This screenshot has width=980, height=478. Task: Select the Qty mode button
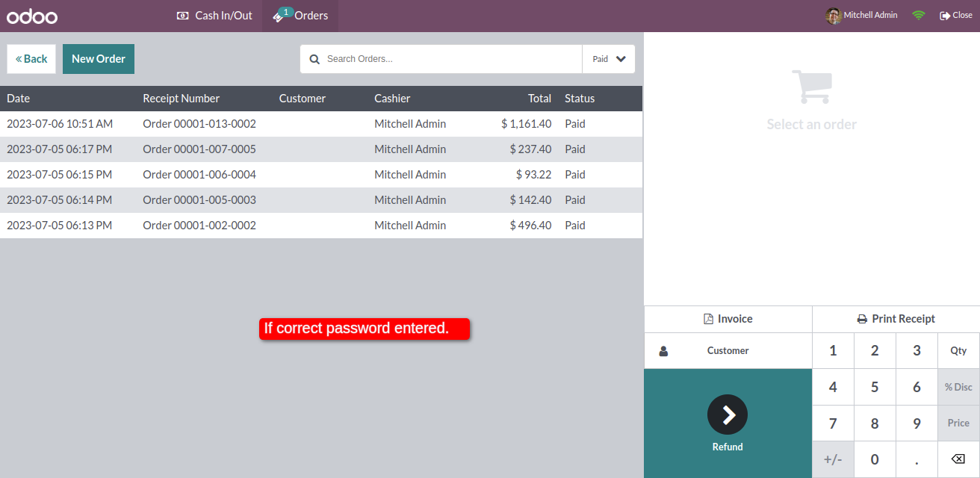point(958,351)
